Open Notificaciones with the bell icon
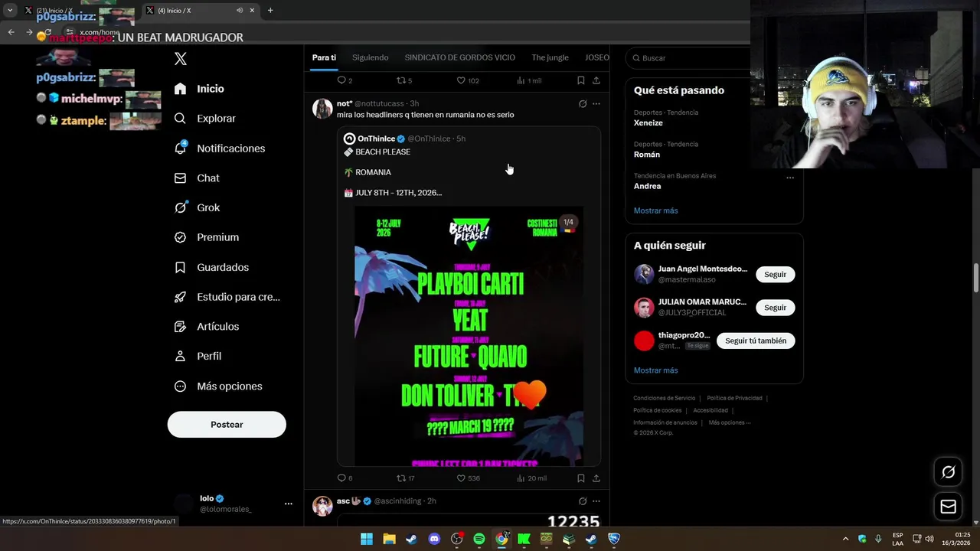Image resolution: width=980 pixels, height=551 pixels. click(219, 148)
